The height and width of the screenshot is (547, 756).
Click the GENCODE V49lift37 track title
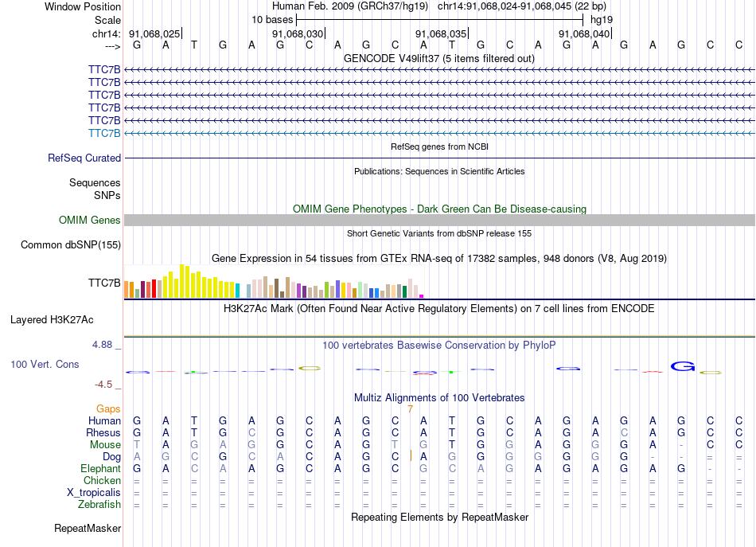pyautogui.click(x=439, y=59)
